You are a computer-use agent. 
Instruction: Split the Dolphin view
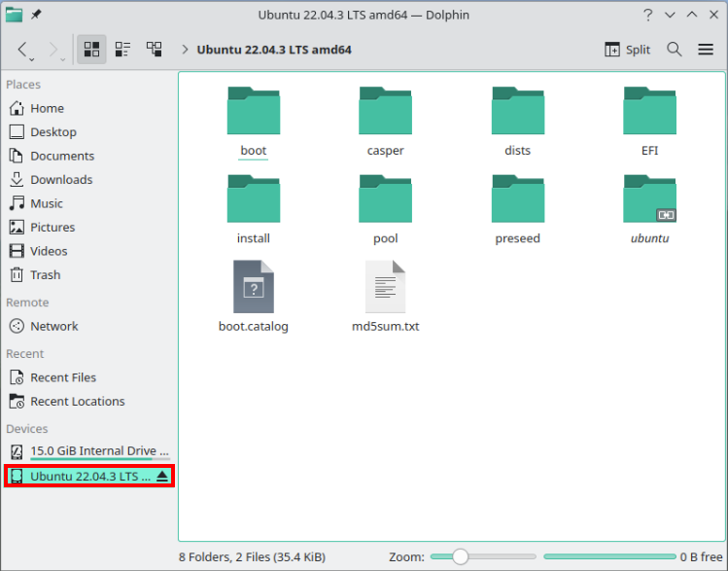point(627,50)
